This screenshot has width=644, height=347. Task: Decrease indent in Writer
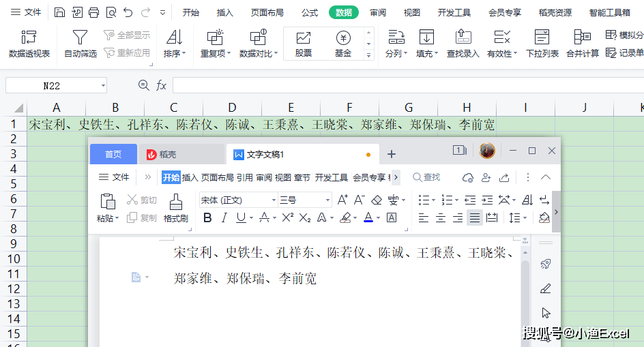point(470,200)
